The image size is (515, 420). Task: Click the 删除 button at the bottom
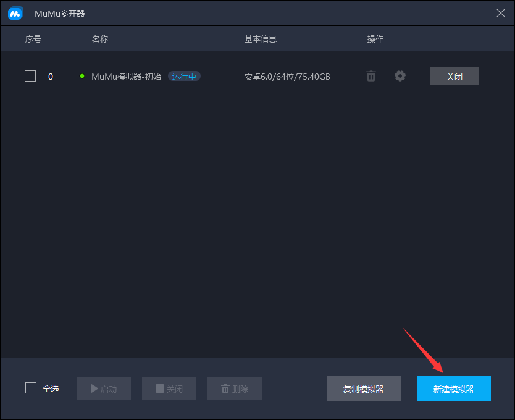pyautogui.click(x=234, y=388)
